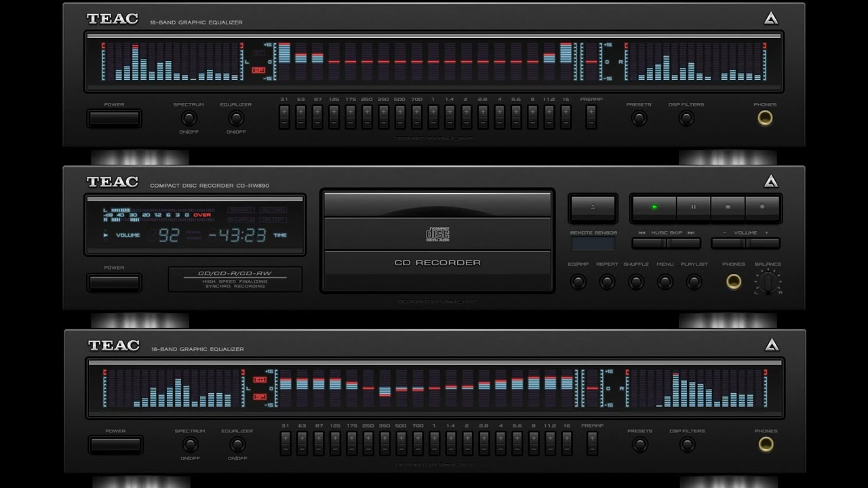Open the Playlist button
The height and width of the screenshot is (488, 868).
[694, 281]
